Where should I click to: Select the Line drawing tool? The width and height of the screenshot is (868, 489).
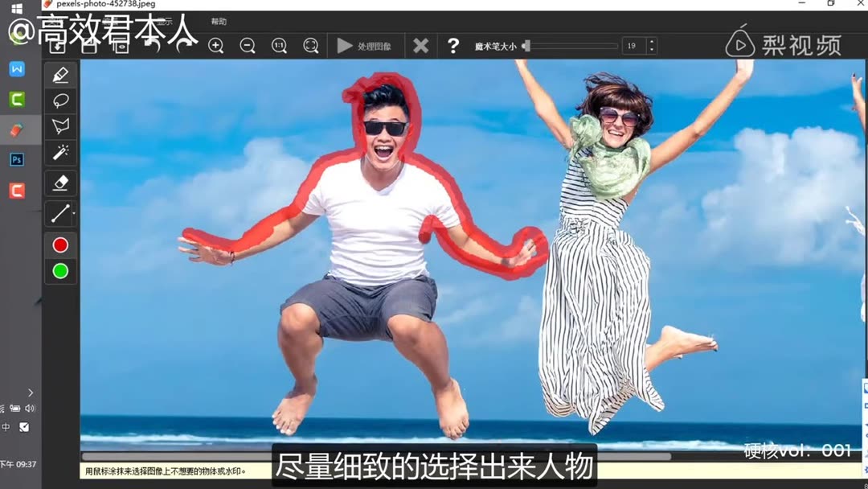60,213
